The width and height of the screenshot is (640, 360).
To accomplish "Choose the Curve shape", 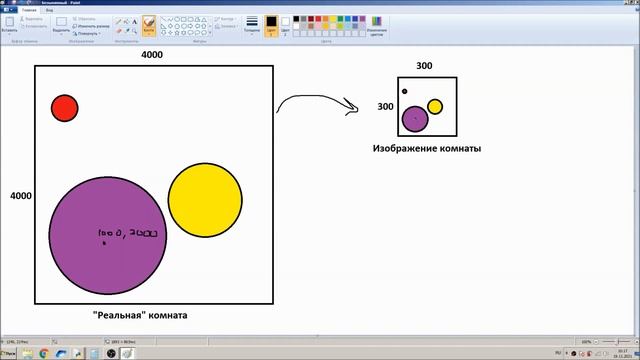I will tap(170, 19).
